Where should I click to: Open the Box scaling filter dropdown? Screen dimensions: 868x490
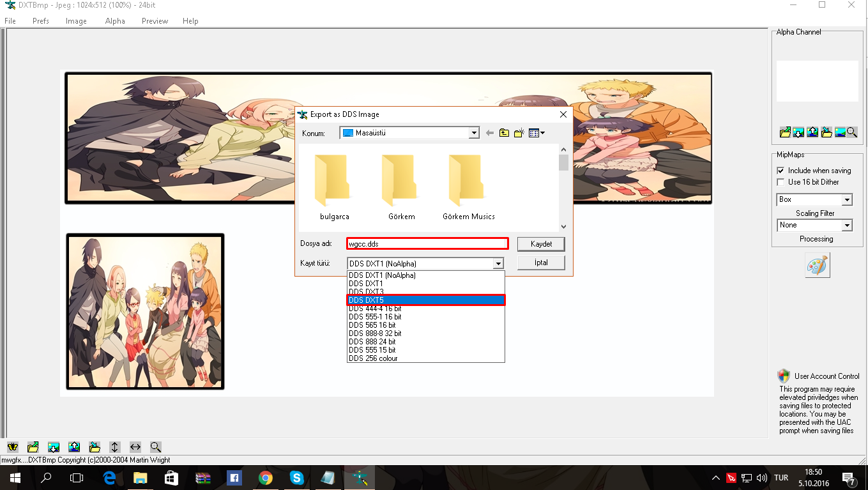point(847,200)
